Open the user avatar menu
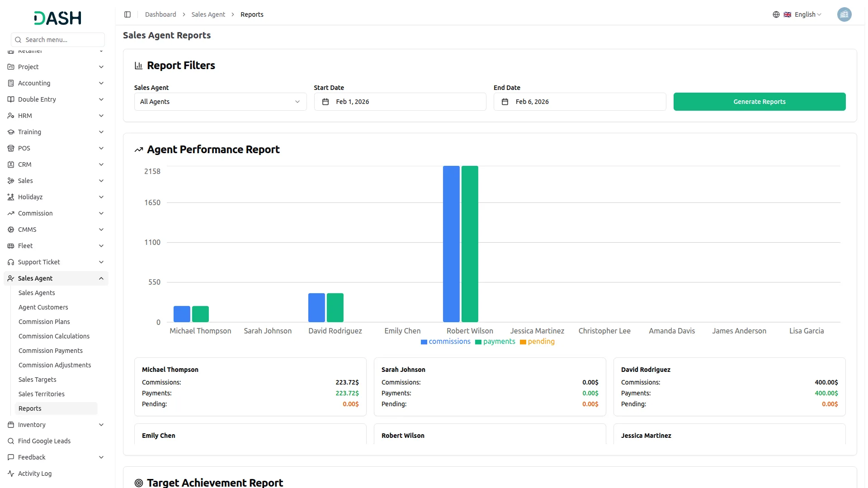 click(x=844, y=14)
